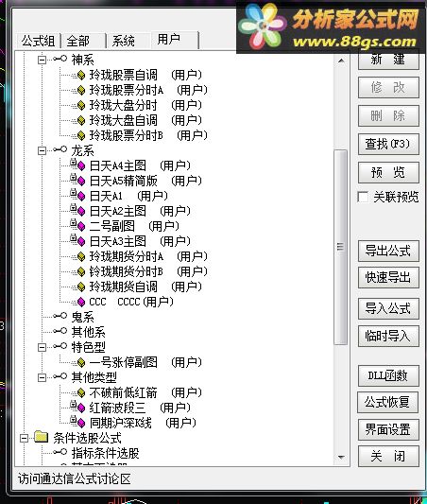Click the scrollbar up arrow
This screenshot has height=504, width=427.
tap(341, 61)
